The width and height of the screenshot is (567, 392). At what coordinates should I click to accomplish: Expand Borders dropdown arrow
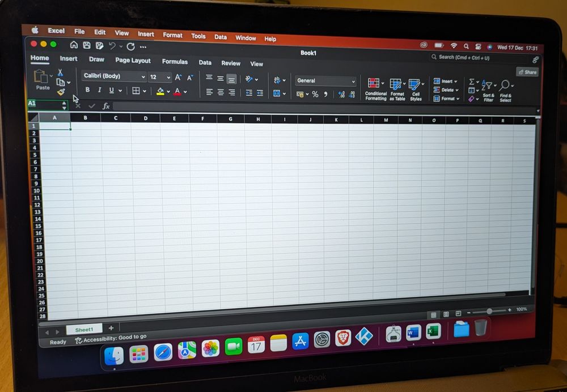(144, 91)
